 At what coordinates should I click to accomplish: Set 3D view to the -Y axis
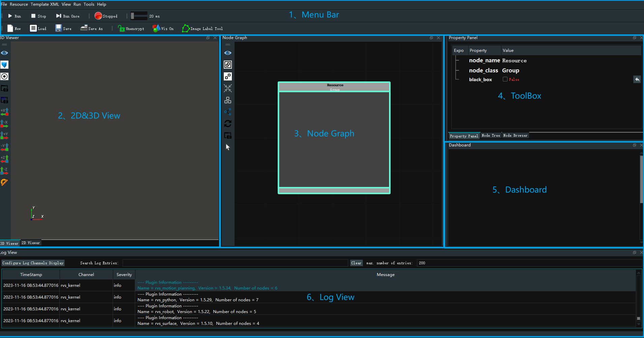[x=4, y=147]
